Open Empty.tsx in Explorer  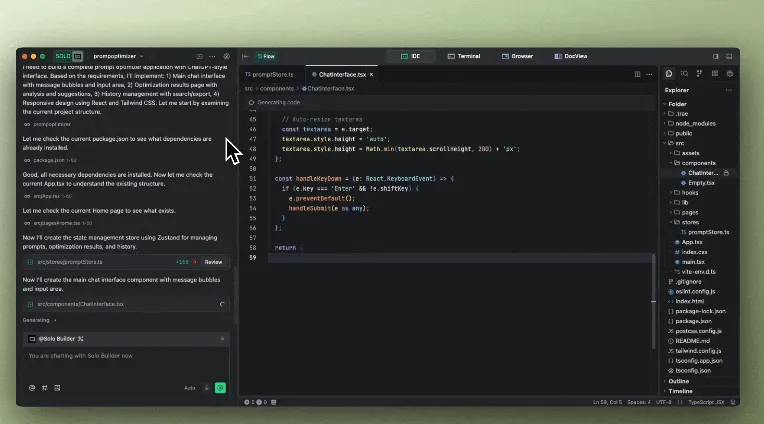(x=701, y=183)
